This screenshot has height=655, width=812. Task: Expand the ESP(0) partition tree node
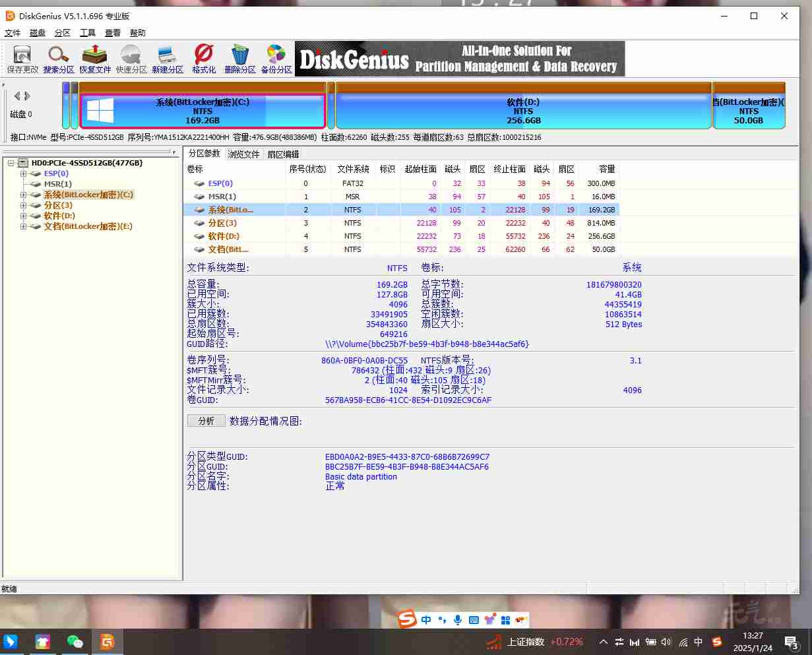pos(23,173)
